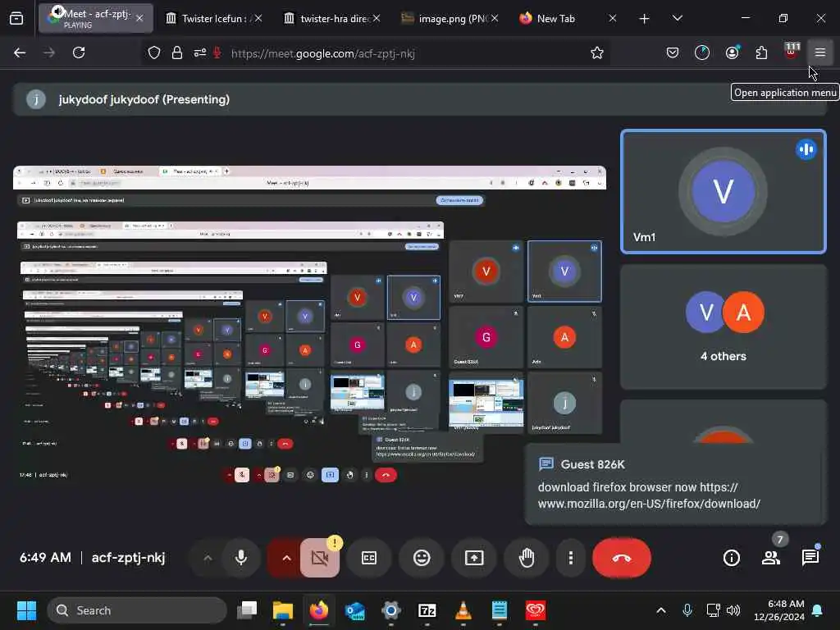Select the Meet acf-zptj tab
The height and width of the screenshot is (630, 840).
[x=95, y=19]
